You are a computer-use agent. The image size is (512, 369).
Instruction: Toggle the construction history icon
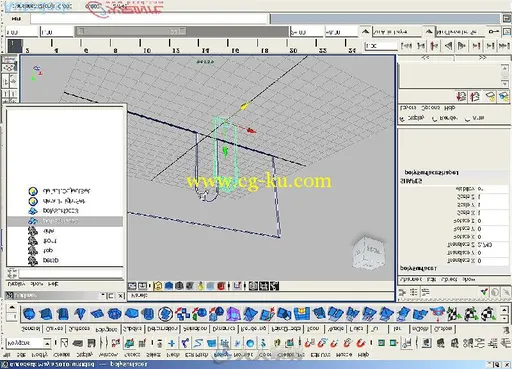407,343
